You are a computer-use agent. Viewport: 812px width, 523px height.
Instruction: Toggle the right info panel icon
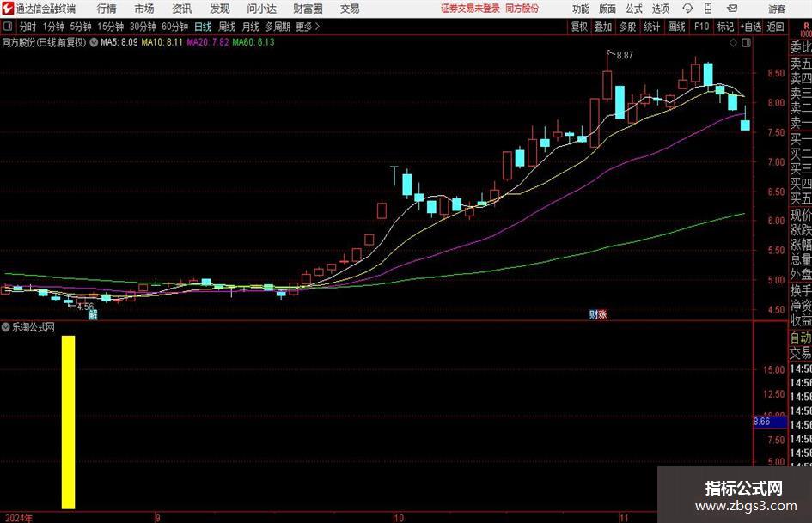(746, 43)
